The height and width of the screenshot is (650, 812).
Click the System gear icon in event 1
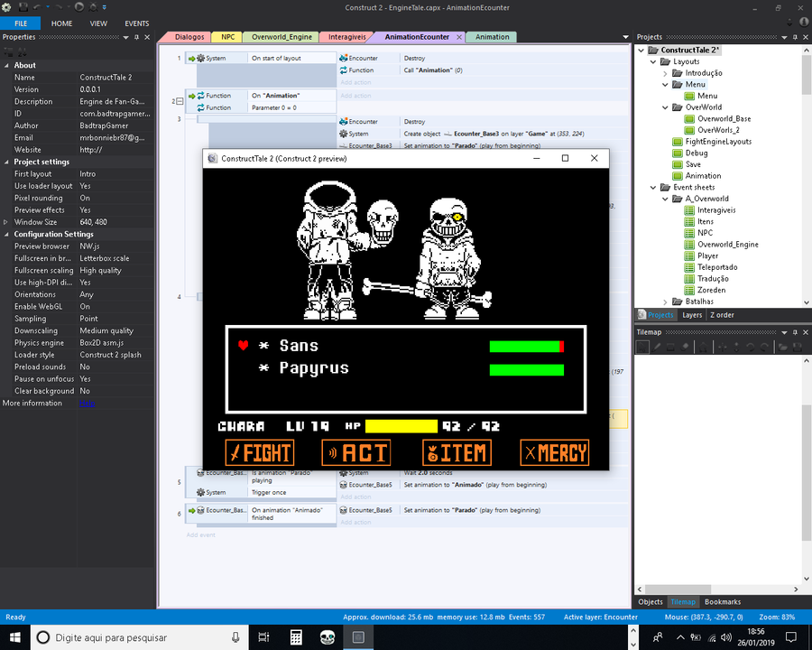(x=200, y=58)
